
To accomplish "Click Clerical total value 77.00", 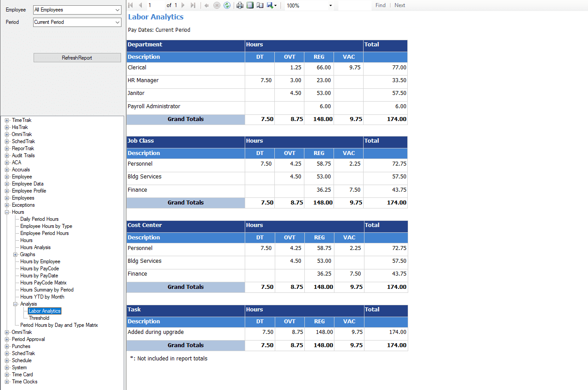I will click(x=399, y=68).
